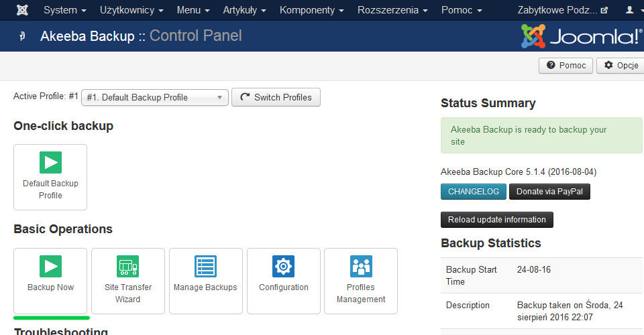
Task: Expand the Active Profile dropdown
Action: 155,98
